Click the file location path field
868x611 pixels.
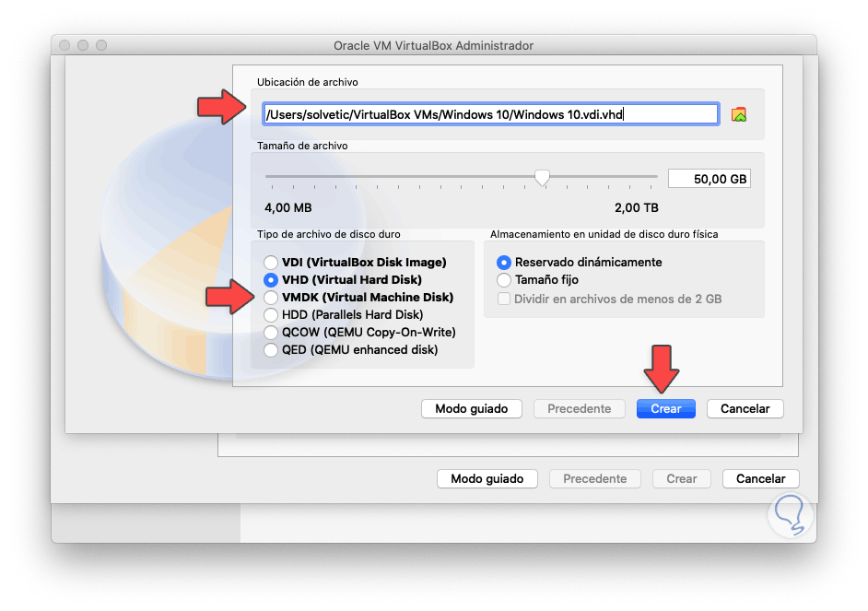(491, 114)
